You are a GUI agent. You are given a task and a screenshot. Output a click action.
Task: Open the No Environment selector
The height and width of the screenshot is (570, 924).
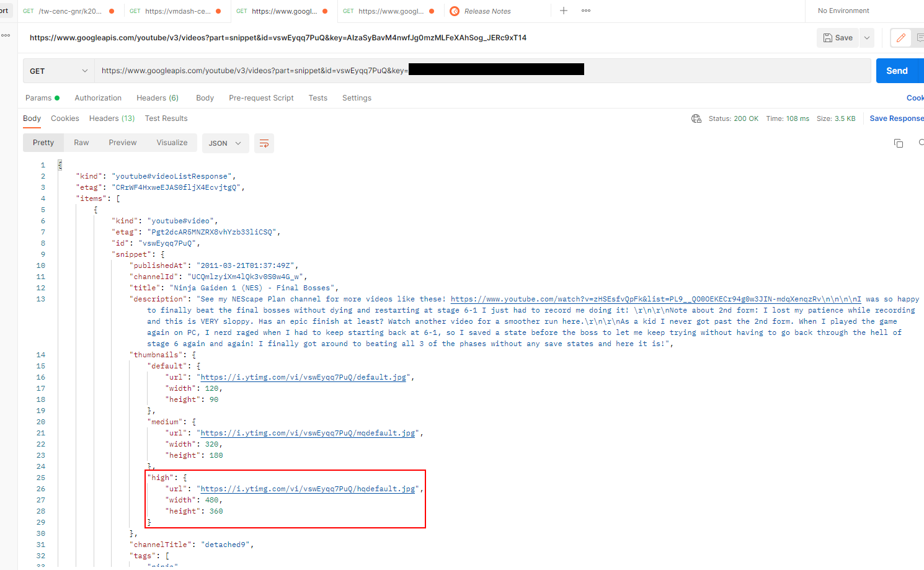click(843, 11)
